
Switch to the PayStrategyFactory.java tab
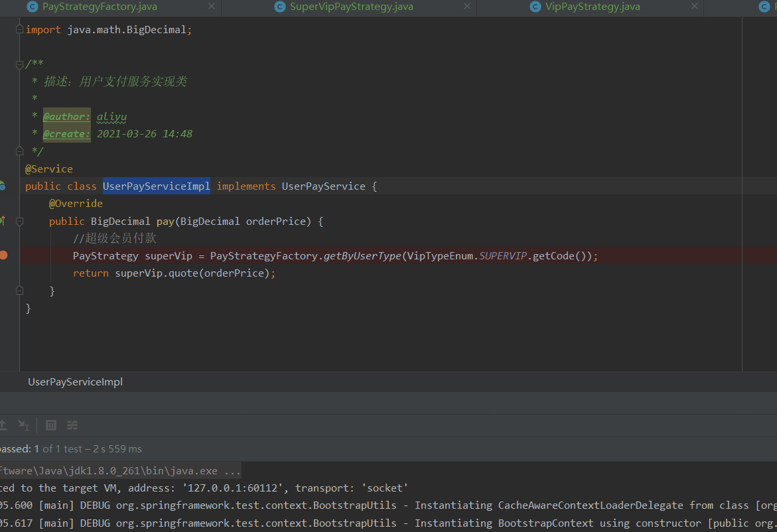click(x=100, y=7)
